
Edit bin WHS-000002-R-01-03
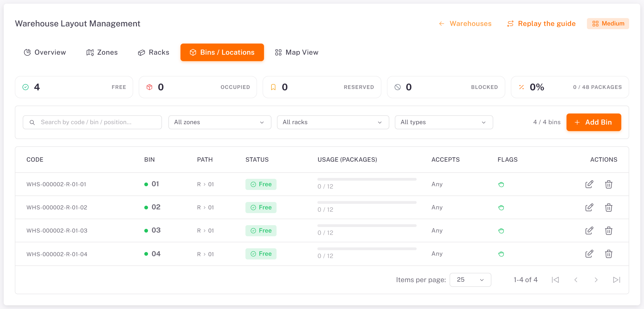pos(589,231)
